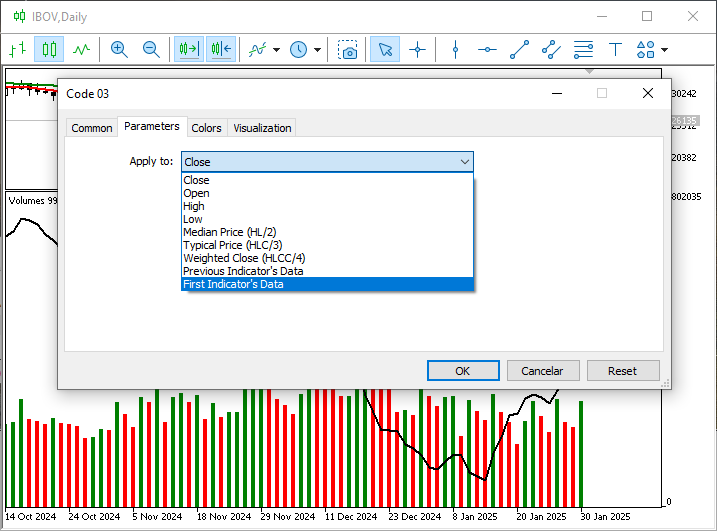Select candlestick chart icon
The image size is (717, 531).
click(x=49, y=49)
